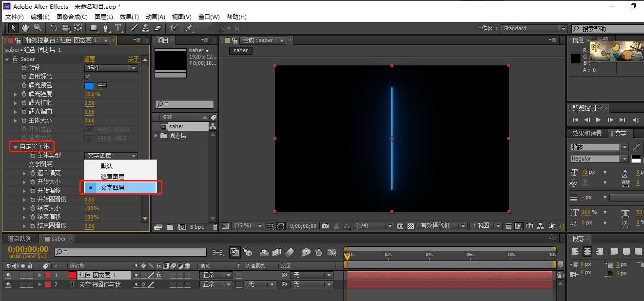Viewport: 644px width, 301px height.
Task: Open the blue 辉光颜色 color swatch
Action: pyautogui.click(x=89, y=85)
